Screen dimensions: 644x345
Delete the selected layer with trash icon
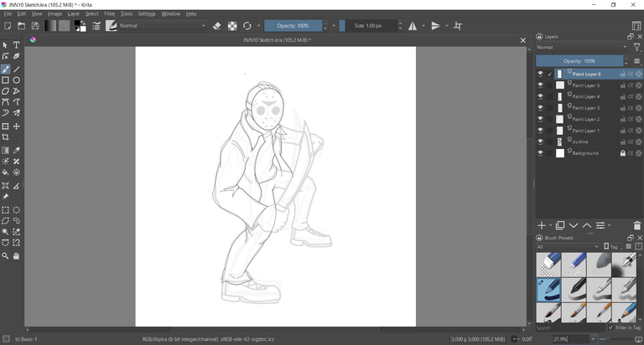point(637,225)
